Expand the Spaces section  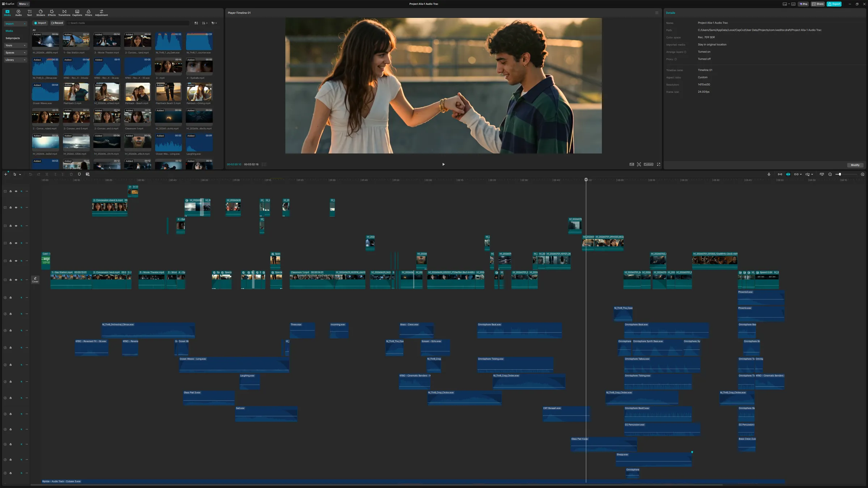15,52
